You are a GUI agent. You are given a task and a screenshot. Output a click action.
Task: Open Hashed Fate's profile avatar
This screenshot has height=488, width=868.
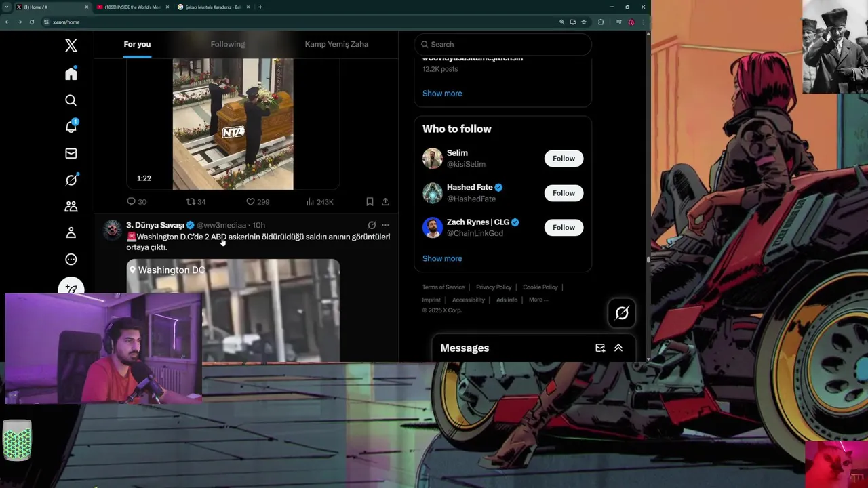pyautogui.click(x=433, y=193)
